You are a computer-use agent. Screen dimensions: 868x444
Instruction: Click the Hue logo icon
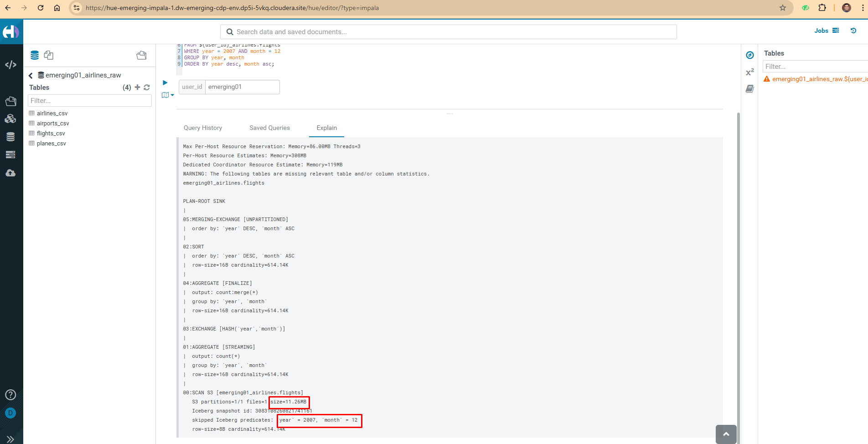click(10, 31)
